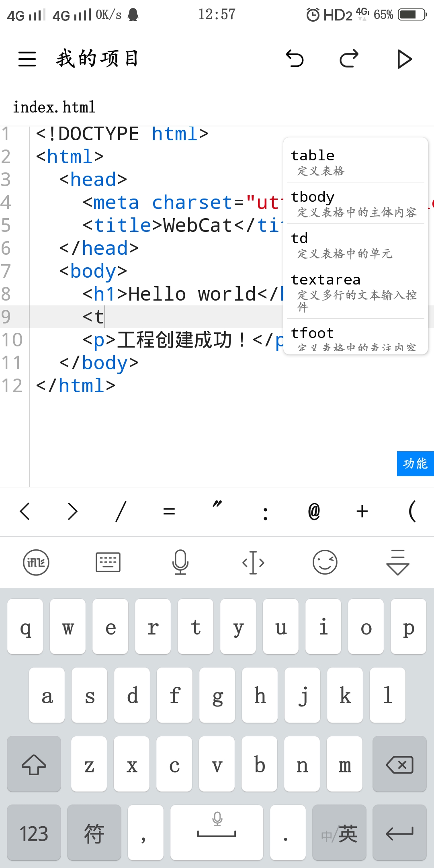Screen dimensions: 434x868
Task: Tap the space bar with microphone
Action: (217, 833)
